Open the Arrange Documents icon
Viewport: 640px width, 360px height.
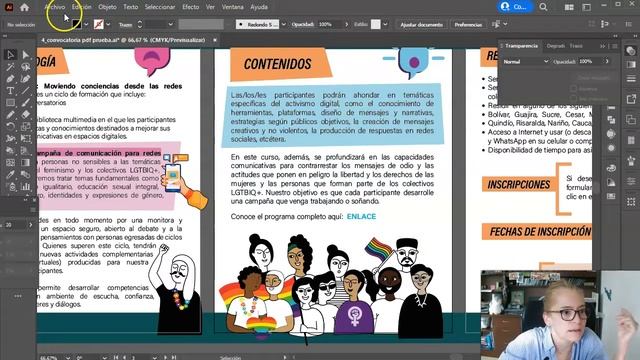click(569, 7)
